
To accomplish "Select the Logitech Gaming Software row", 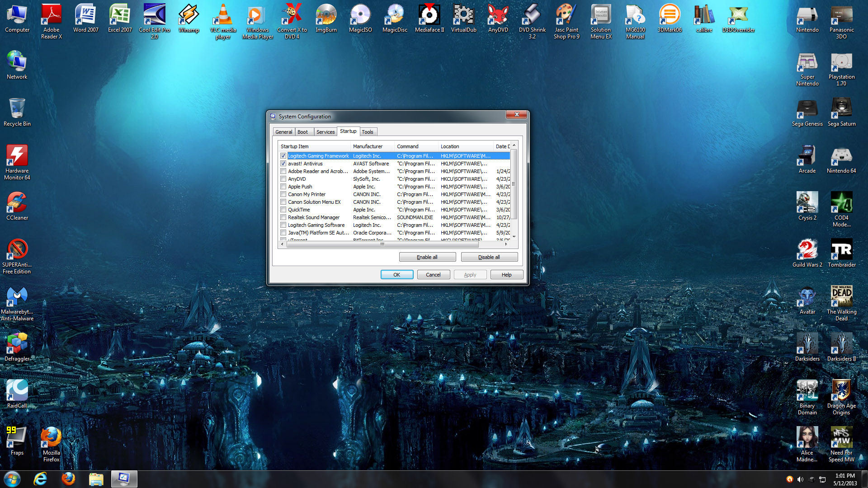I will pos(394,225).
